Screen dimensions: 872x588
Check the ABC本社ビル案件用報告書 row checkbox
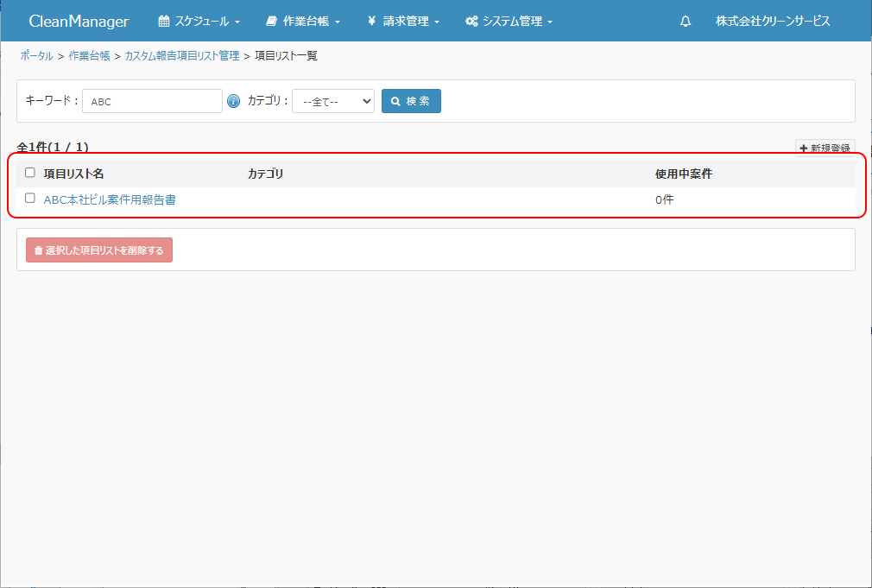(x=30, y=199)
